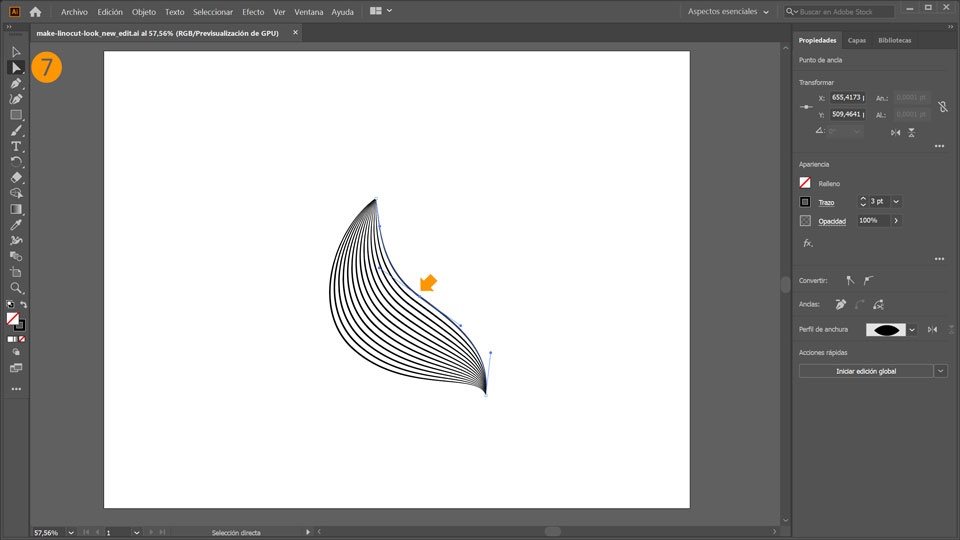Screen dimensions: 960x540
Task: Click the X coordinate field
Action: [x=848, y=97]
